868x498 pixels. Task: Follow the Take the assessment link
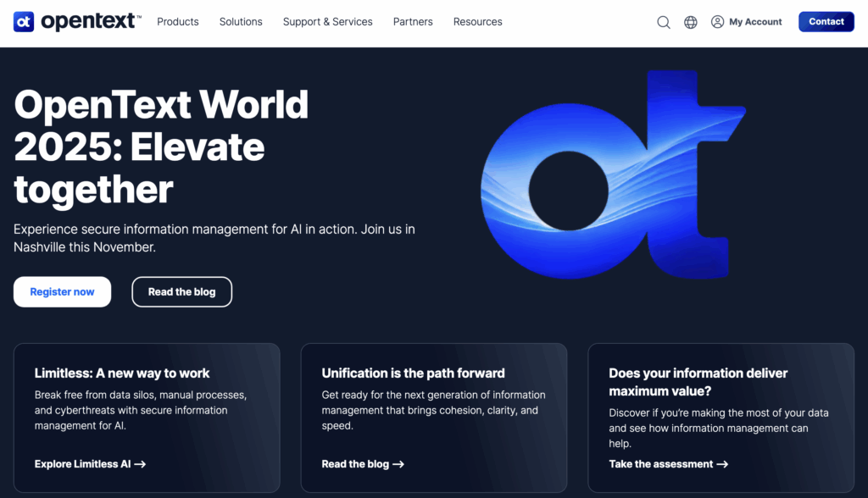668,463
